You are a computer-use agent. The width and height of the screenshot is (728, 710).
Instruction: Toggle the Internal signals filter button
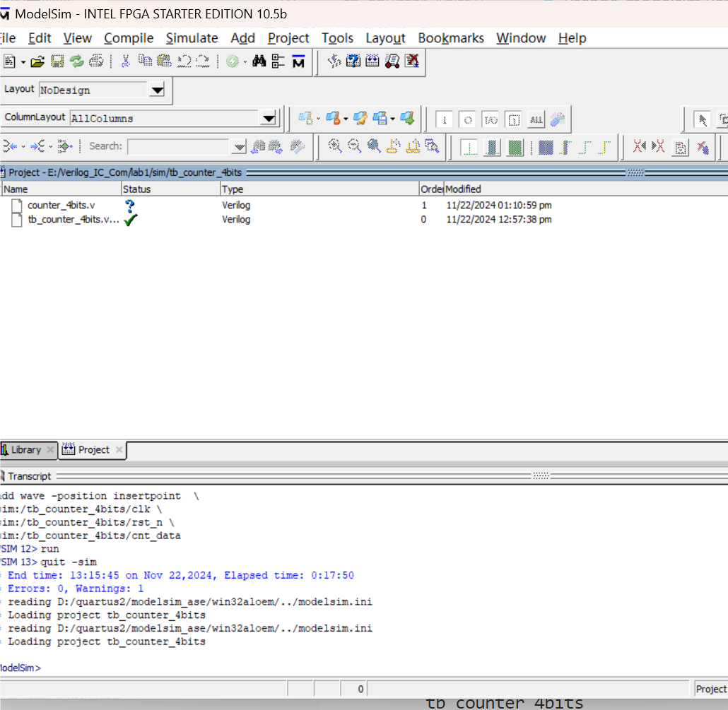click(x=514, y=119)
